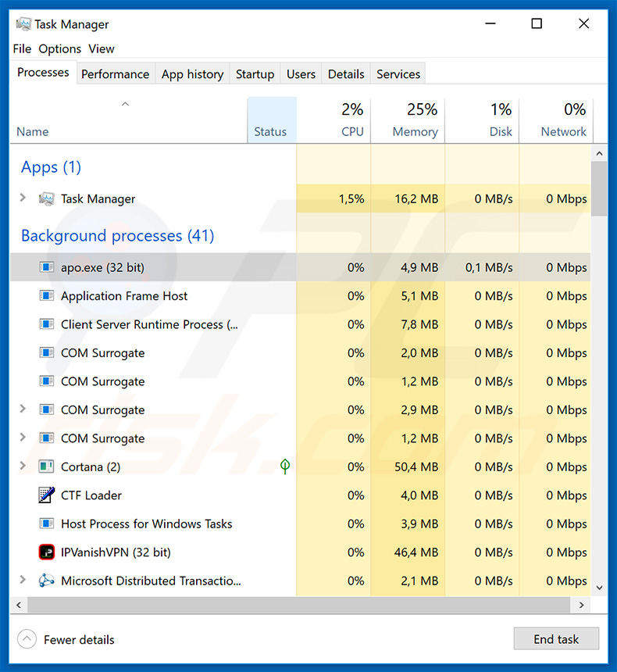This screenshot has width=617, height=672.
Task: Click Cortana's green leaf status icon
Action: click(x=285, y=466)
